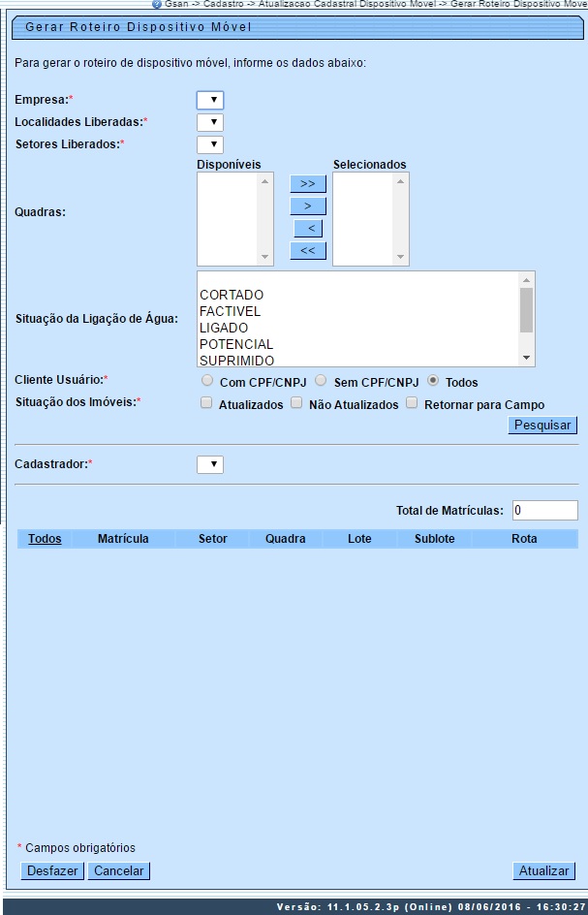The image size is (588, 915).
Task: Click the Matrícula column header
Action: (x=123, y=539)
